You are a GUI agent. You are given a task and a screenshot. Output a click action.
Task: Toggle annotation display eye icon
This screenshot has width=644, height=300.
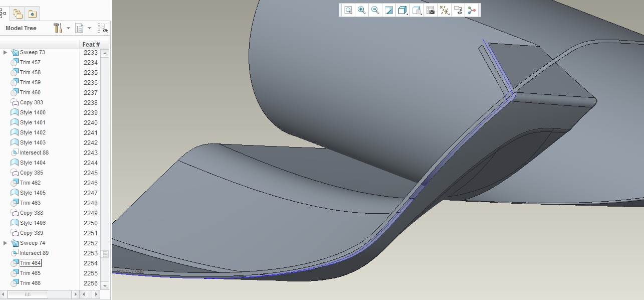click(x=458, y=10)
